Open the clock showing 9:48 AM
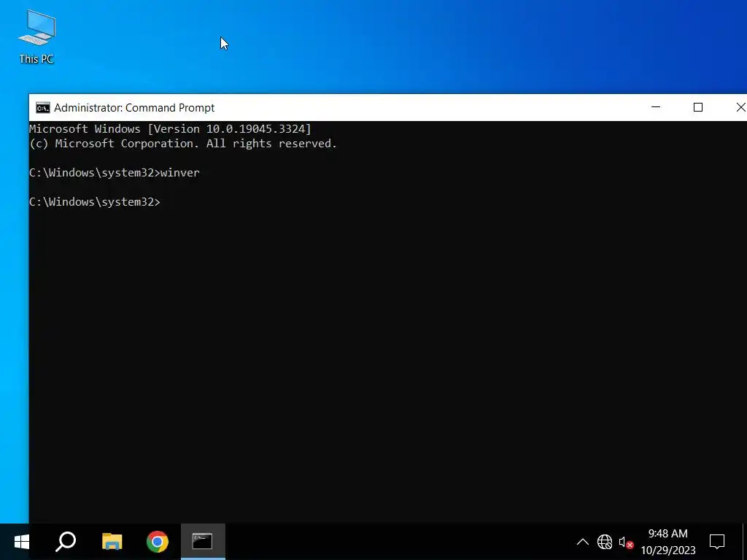Image resolution: width=747 pixels, height=560 pixels. (x=668, y=542)
